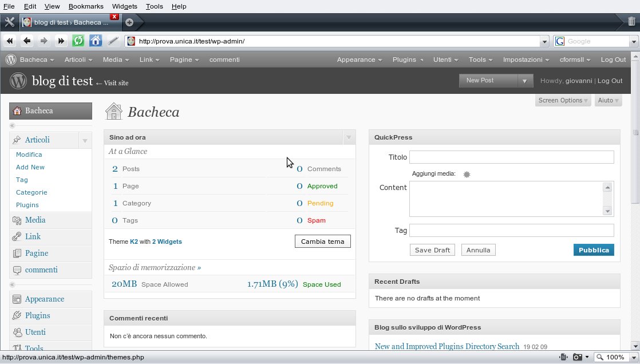Image resolution: width=640 pixels, height=364 pixels.
Task: Collapse the menu with top sidebar arrow
Action: [x=12, y=125]
